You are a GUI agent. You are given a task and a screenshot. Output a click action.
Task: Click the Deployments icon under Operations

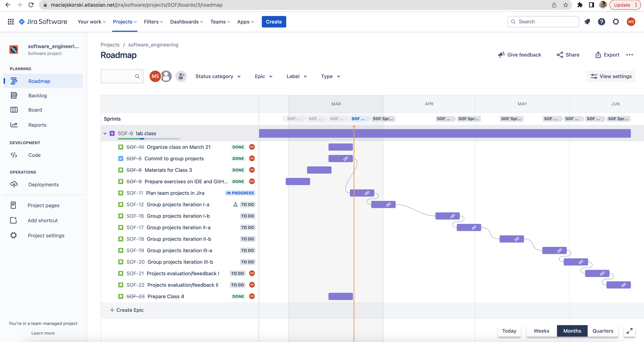[14, 184]
